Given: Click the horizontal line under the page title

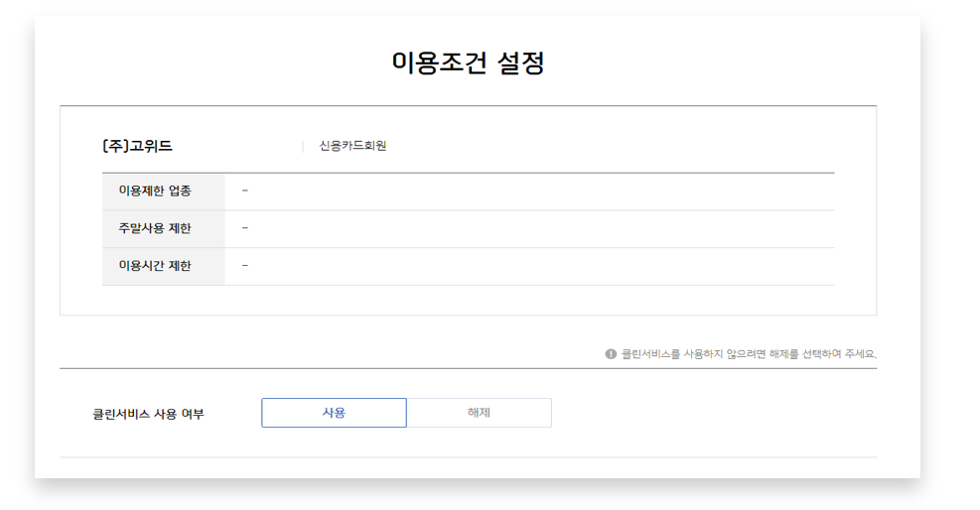Looking at the screenshot, I should point(468,105).
